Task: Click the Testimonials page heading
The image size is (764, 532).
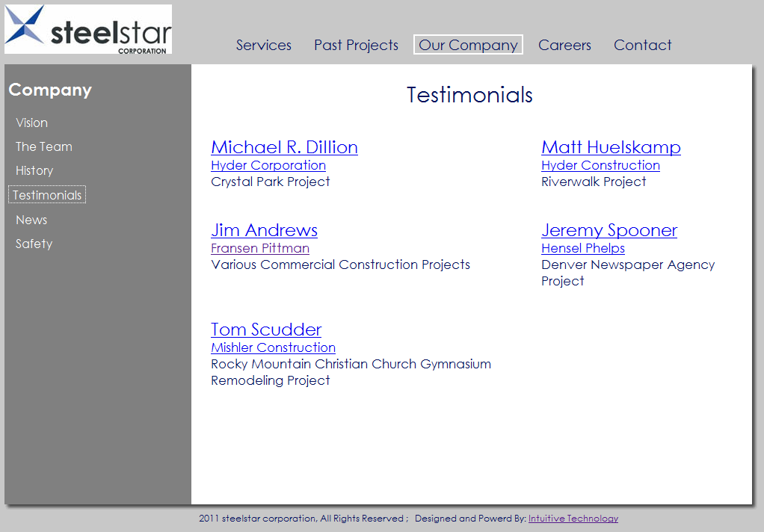Action: 469,94
